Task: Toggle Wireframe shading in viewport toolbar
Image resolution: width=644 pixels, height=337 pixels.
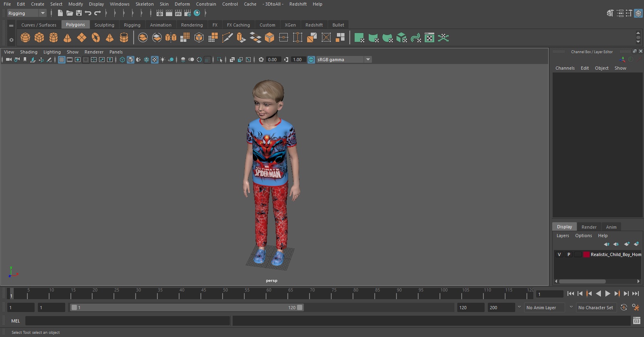Action: tap(122, 60)
